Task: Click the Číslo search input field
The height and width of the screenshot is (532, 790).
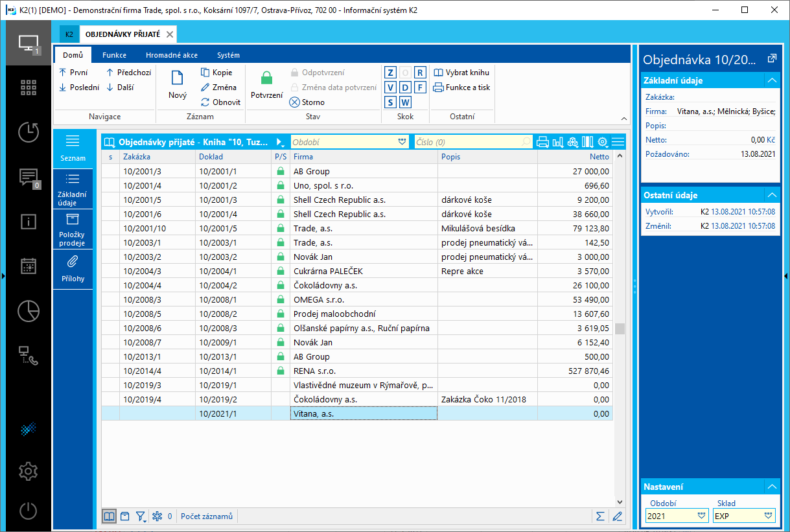Action: [467, 142]
